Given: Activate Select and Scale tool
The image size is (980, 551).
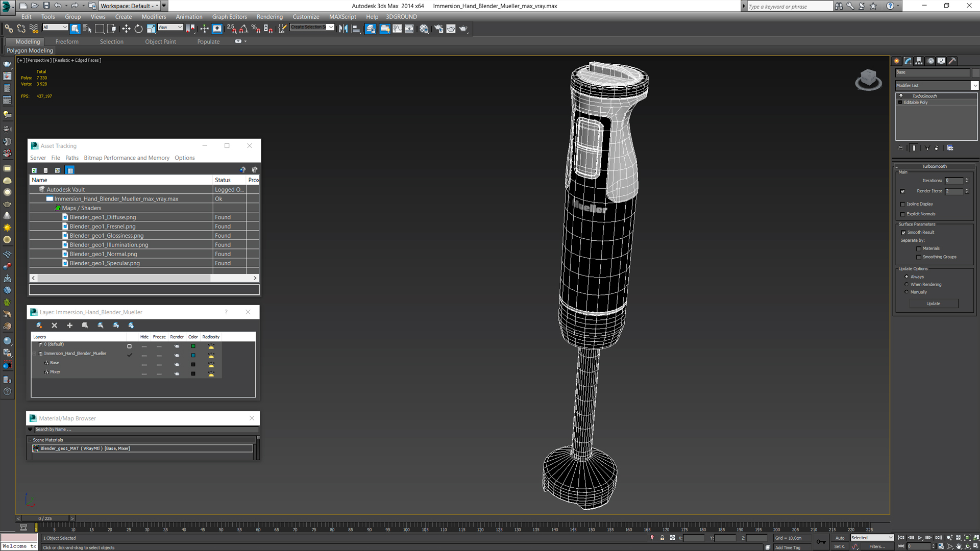Looking at the screenshot, I should [151, 29].
